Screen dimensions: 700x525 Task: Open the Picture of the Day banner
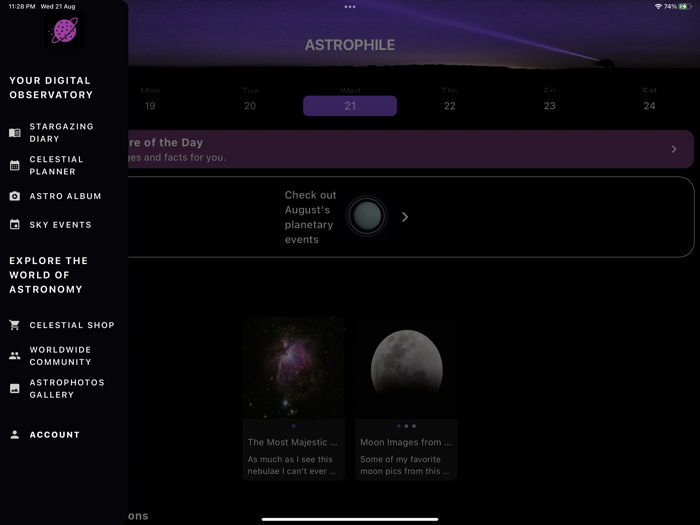pyautogui.click(x=411, y=149)
